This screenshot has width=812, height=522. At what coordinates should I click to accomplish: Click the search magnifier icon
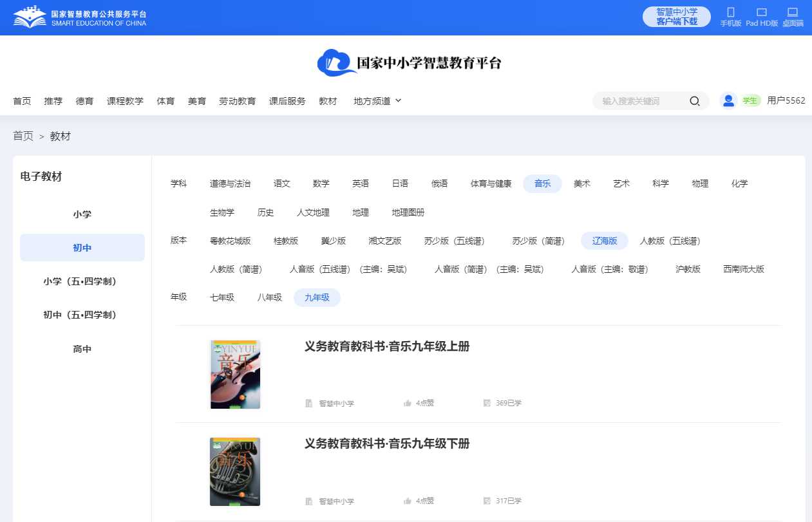pyautogui.click(x=695, y=101)
